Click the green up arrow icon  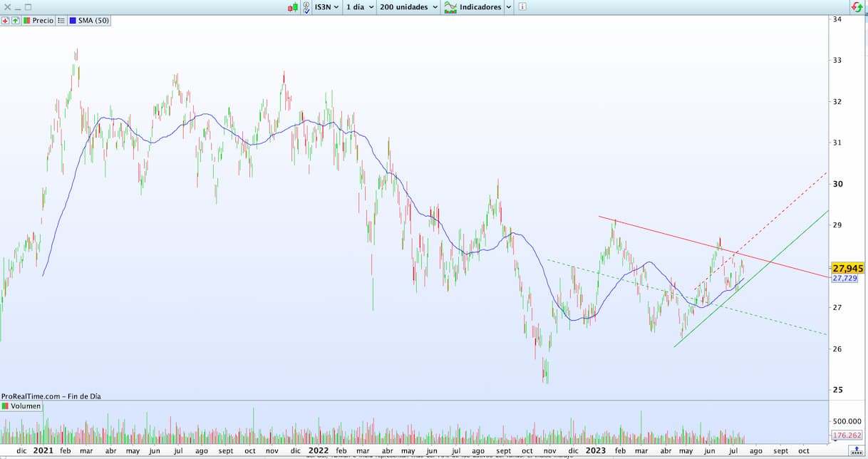click(x=15, y=21)
